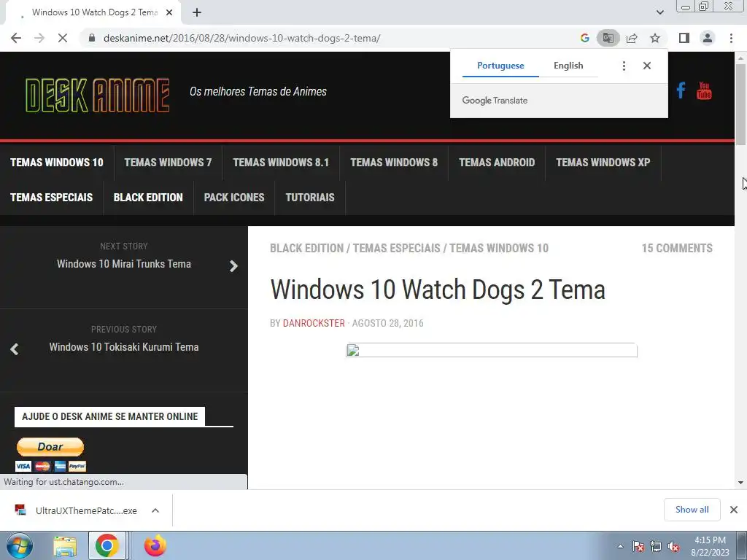
Task: Open Firefox from the taskbar
Action: pyautogui.click(x=155, y=545)
